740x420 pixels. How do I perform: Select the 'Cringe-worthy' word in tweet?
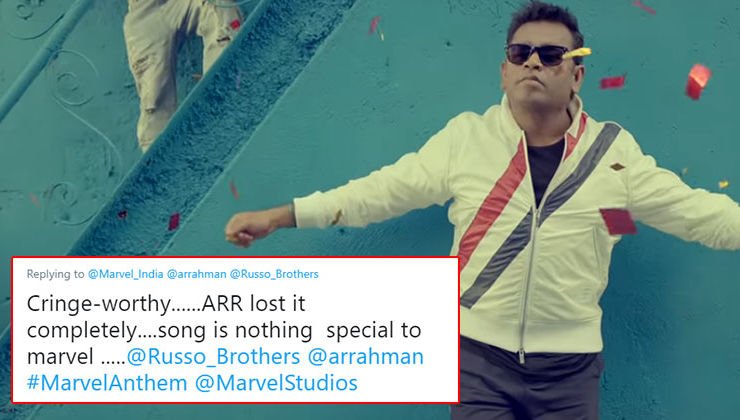pyautogui.click(x=98, y=304)
